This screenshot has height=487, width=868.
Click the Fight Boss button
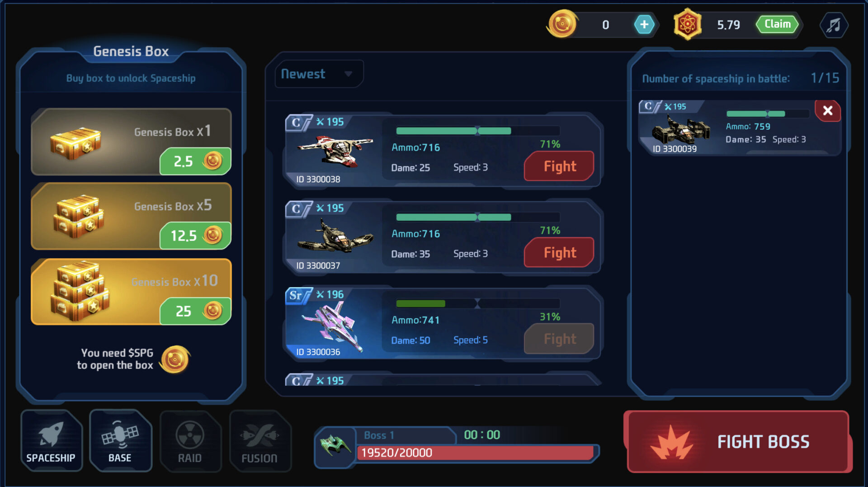pos(738,442)
